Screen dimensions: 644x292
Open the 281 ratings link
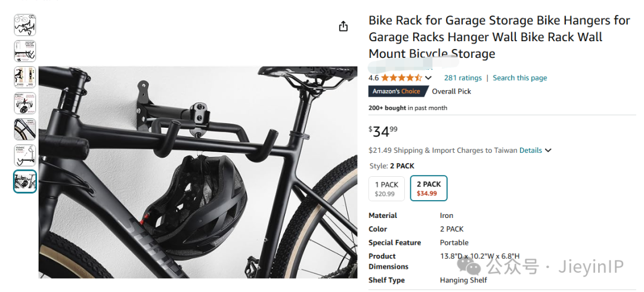(463, 78)
